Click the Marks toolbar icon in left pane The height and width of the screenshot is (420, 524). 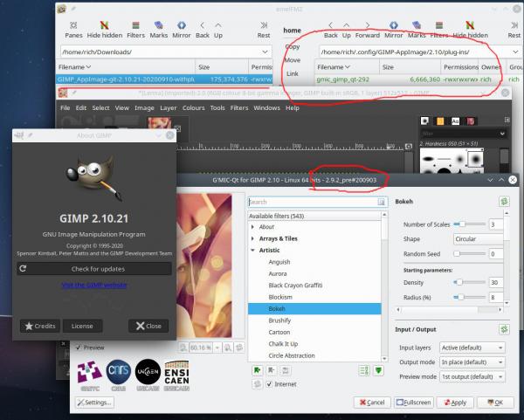point(158,25)
